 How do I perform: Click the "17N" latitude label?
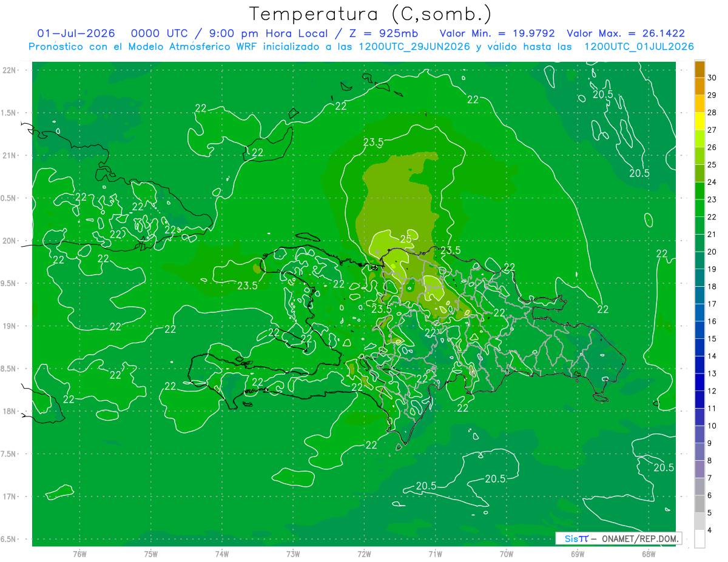point(8,497)
